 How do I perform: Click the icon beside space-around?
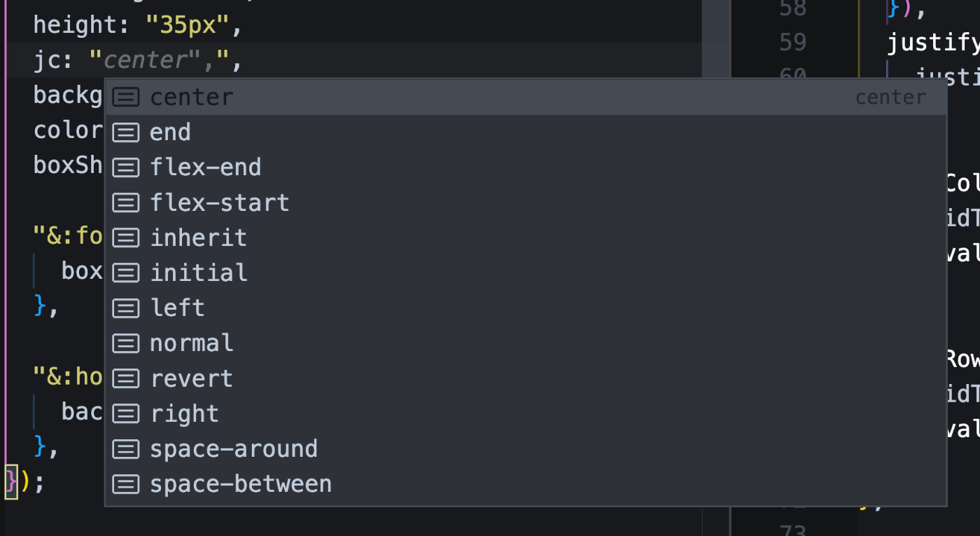click(126, 448)
